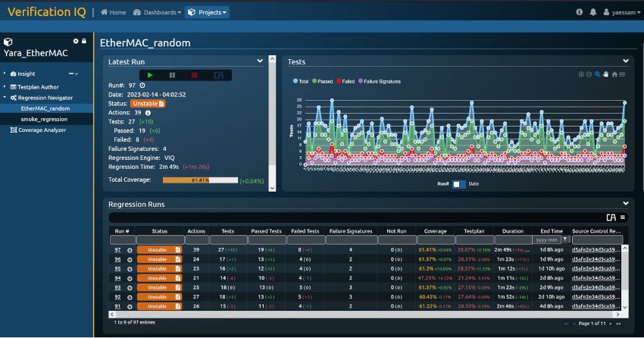Open the Projects dropdown menu

[207, 12]
